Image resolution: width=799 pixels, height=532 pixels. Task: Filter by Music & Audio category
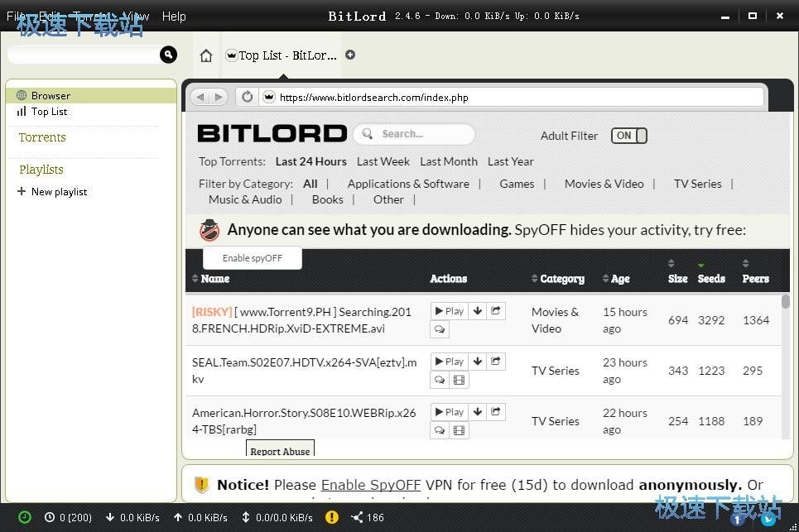[x=245, y=199]
